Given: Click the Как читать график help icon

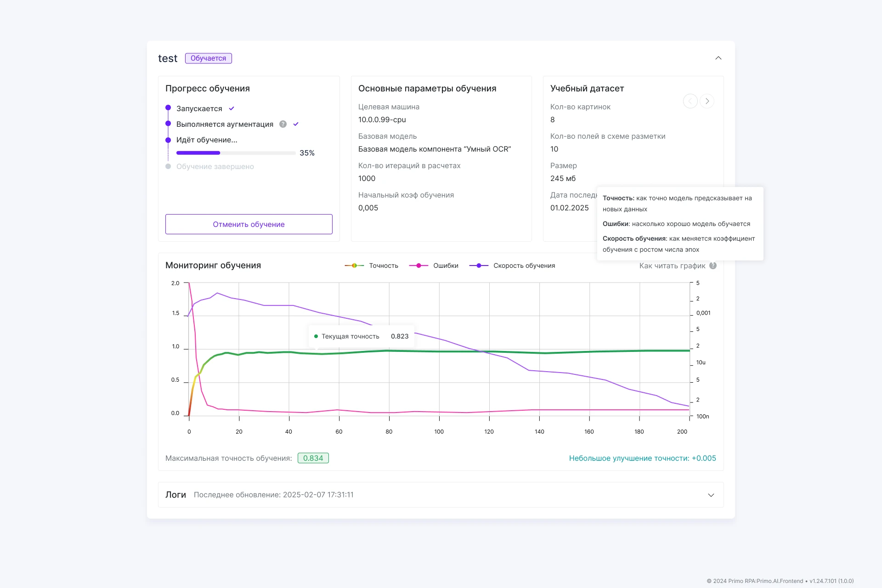Looking at the screenshot, I should [x=713, y=266].
